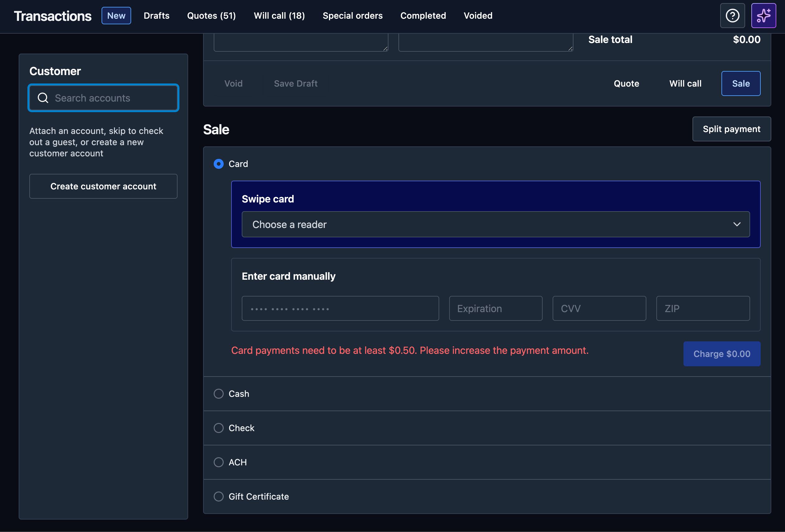
Task: Click the Save Draft button
Action: pyautogui.click(x=296, y=83)
